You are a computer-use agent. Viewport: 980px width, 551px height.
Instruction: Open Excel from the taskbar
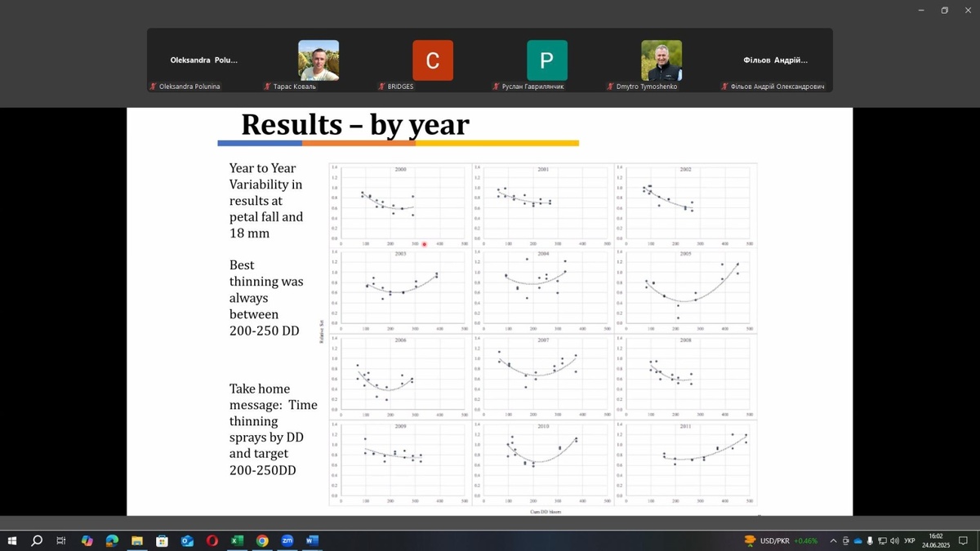coord(237,540)
